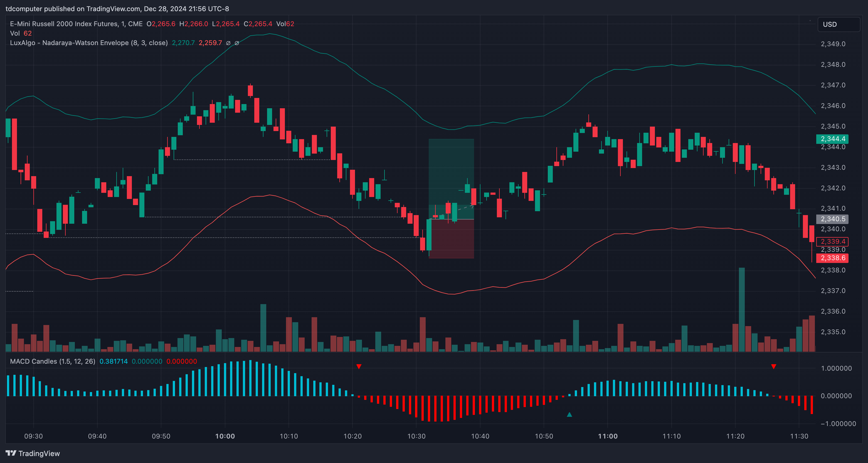Viewport: 868px width, 463px height.
Task: Click the gray 2,340.5 price label
Action: (832, 219)
